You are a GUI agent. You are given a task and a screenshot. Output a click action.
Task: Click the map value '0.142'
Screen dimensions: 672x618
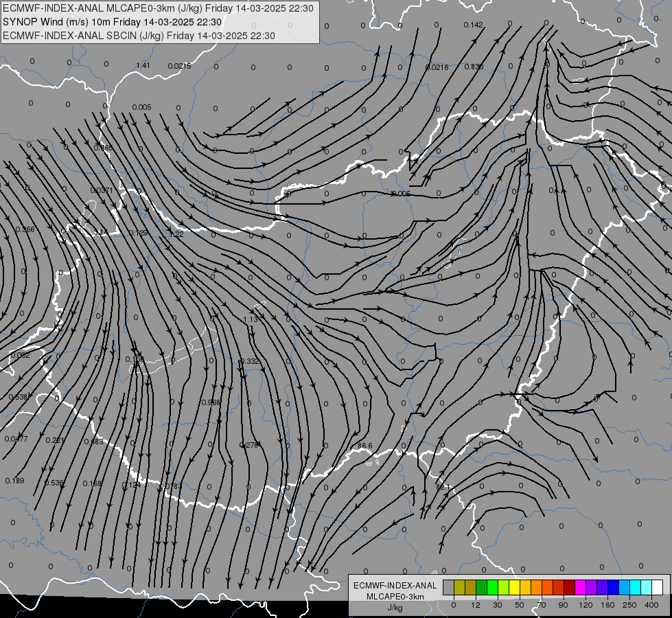[473, 25]
